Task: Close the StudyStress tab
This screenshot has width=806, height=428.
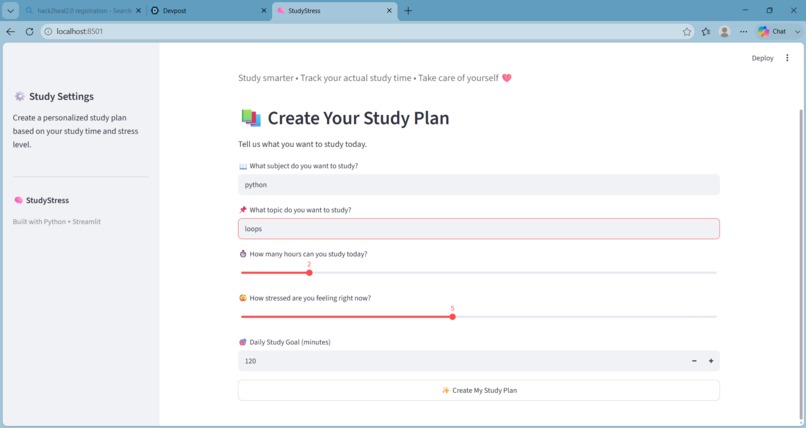Action: pos(389,11)
